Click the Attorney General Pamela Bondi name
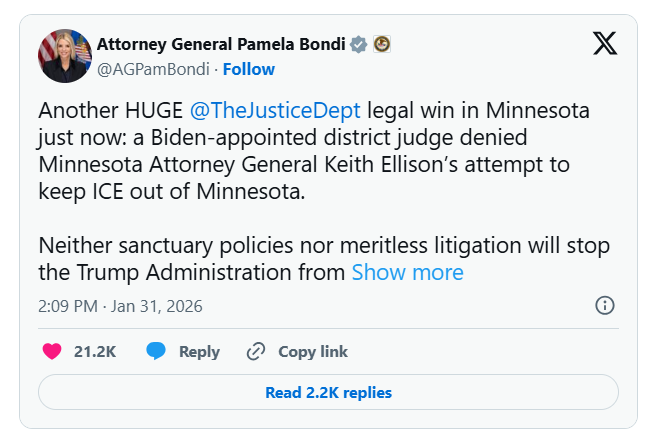Screen dimensions: 653x445 (220, 44)
